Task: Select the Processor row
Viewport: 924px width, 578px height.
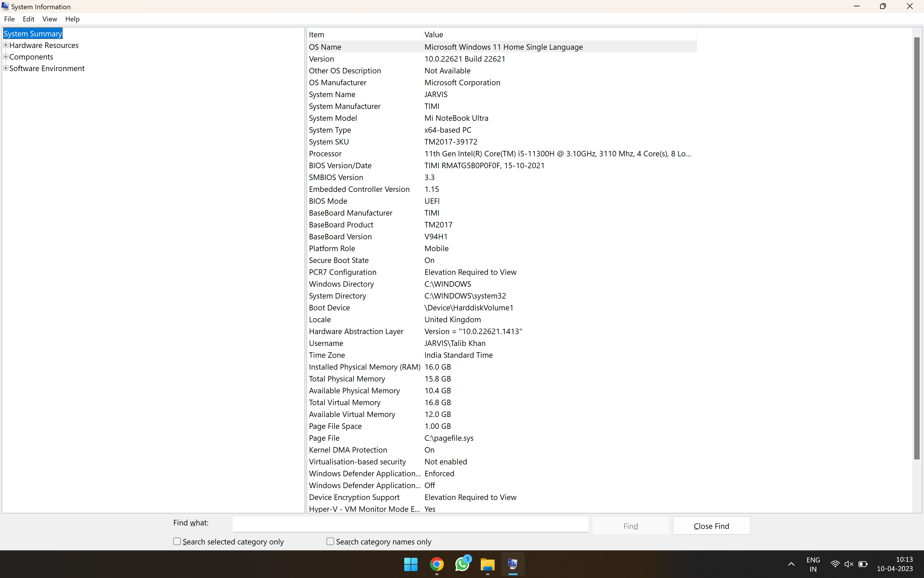Action: 502,153
